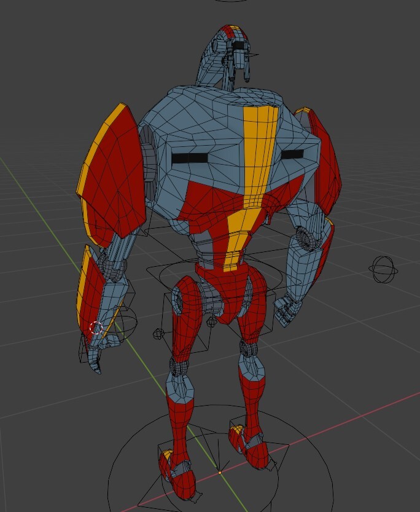Click the wider black slot on the torso
Viewport: 420px width, 512px height.
(190, 159)
